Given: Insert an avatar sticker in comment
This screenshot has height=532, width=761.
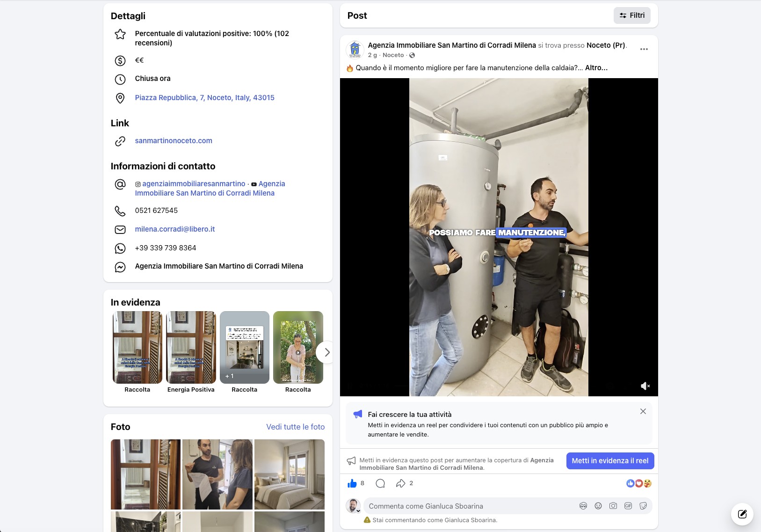Looking at the screenshot, I should 583,506.
